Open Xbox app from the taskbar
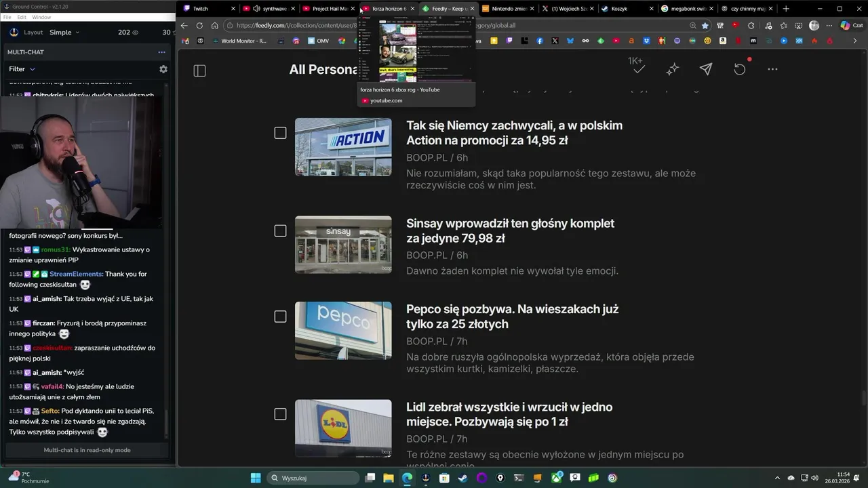The width and height of the screenshot is (868, 488). point(556,478)
